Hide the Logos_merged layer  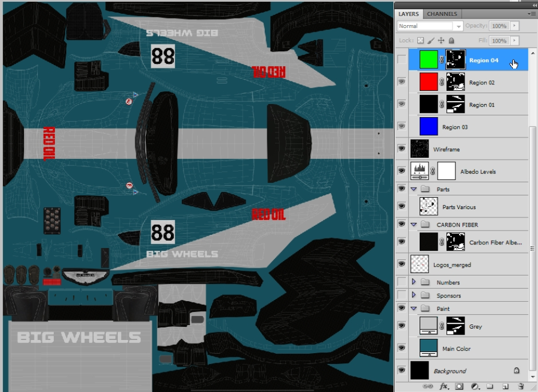(402, 264)
